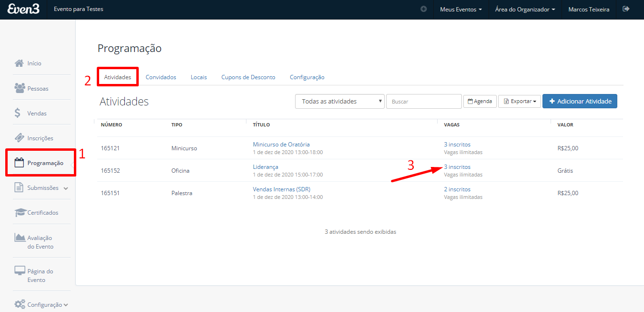This screenshot has height=312, width=644.
Task: Click the Minicurso type cell
Action: [184, 148]
